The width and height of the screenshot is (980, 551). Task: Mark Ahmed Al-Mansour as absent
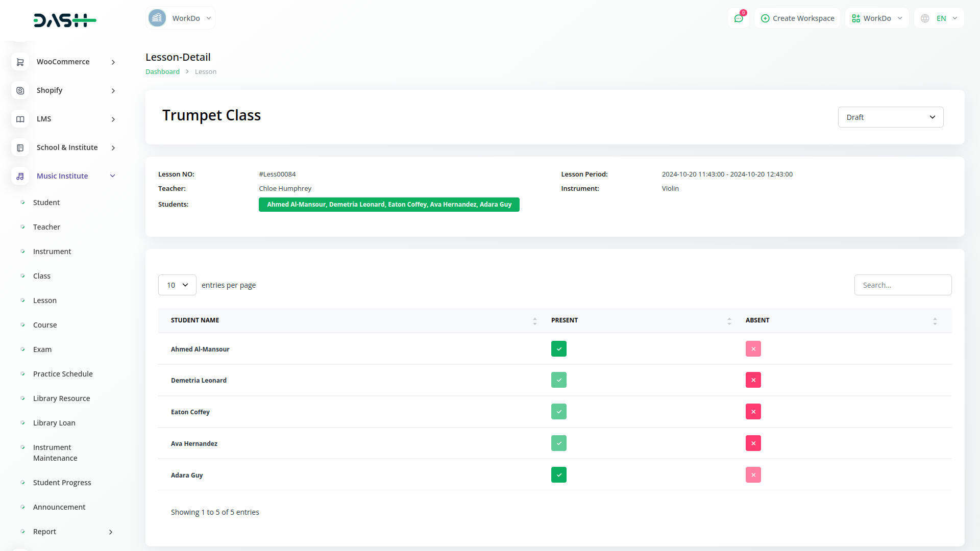pyautogui.click(x=753, y=349)
